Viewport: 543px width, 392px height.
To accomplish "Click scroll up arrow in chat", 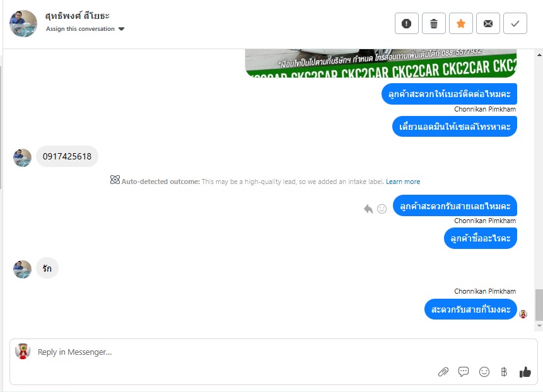I will point(539,55).
